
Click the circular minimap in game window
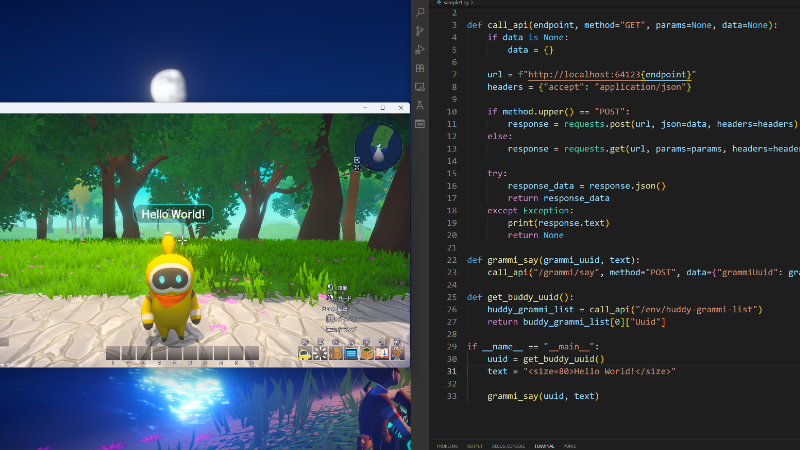pyautogui.click(x=378, y=147)
